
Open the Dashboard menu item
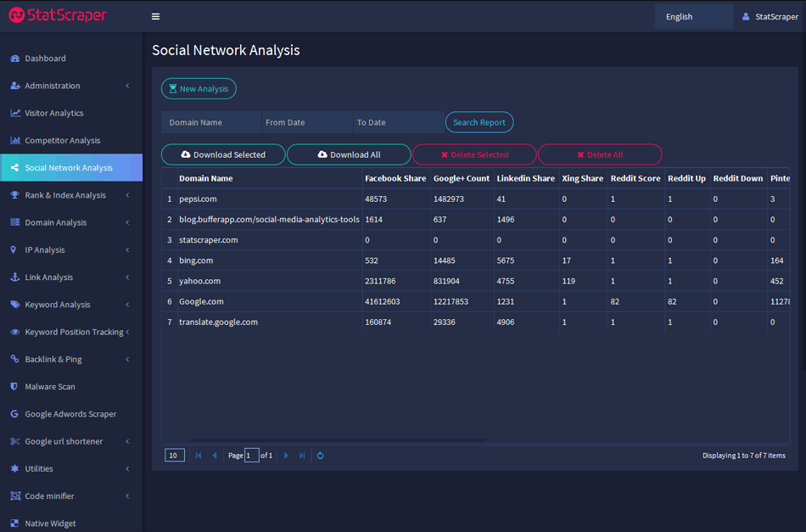click(71, 59)
